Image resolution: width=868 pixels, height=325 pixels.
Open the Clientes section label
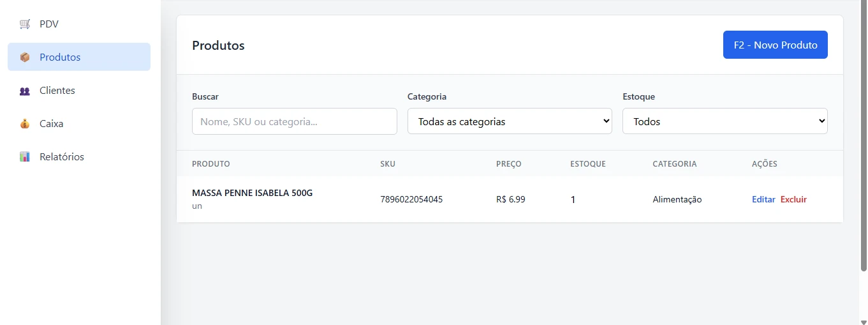pos(57,91)
